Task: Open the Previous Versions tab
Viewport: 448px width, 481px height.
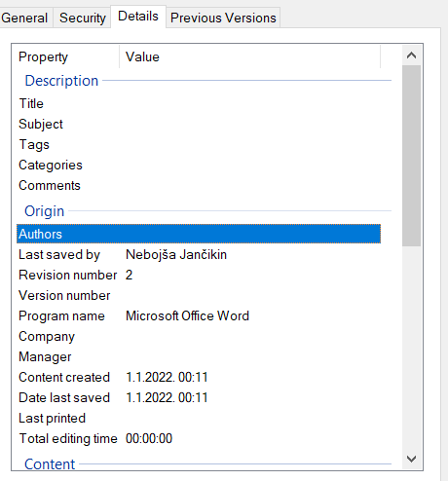Action: (223, 18)
